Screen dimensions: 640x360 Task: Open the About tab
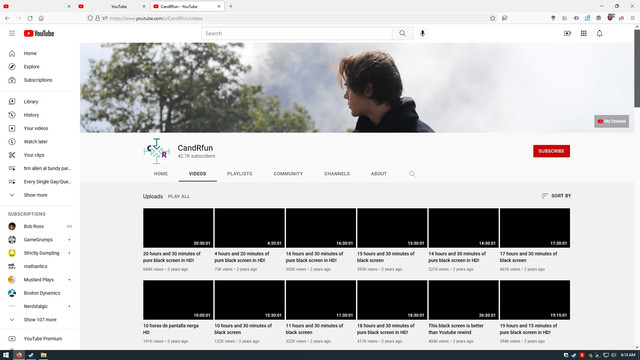pyautogui.click(x=379, y=174)
